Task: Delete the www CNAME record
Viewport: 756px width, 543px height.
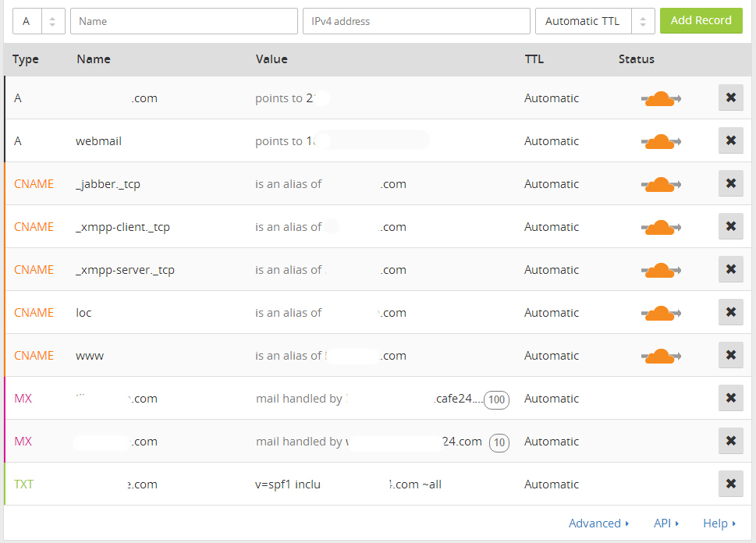Action: [730, 355]
